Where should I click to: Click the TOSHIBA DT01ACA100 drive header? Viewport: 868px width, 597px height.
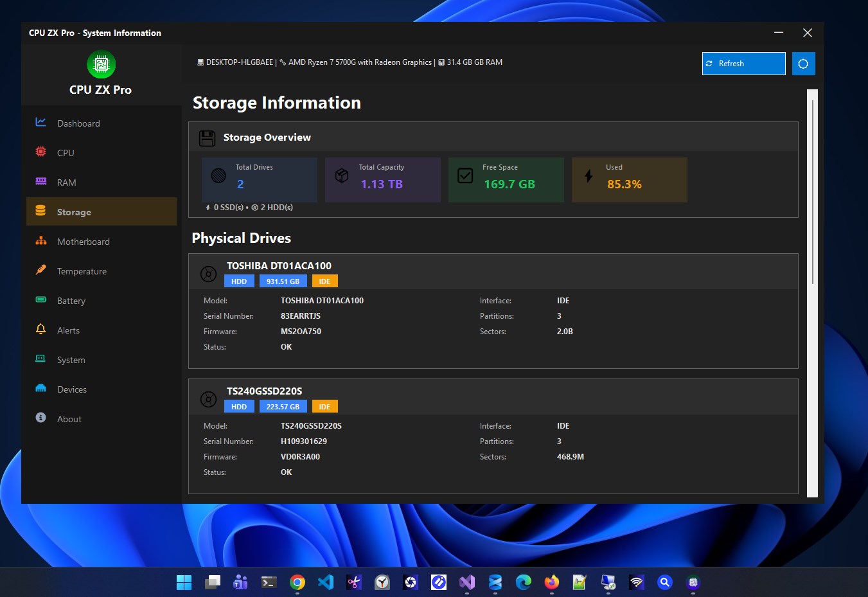pyautogui.click(x=279, y=266)
